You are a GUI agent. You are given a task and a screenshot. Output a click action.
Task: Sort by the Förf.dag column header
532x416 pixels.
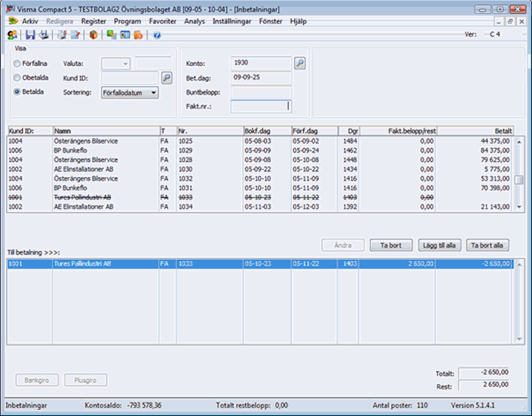[315, 131]
